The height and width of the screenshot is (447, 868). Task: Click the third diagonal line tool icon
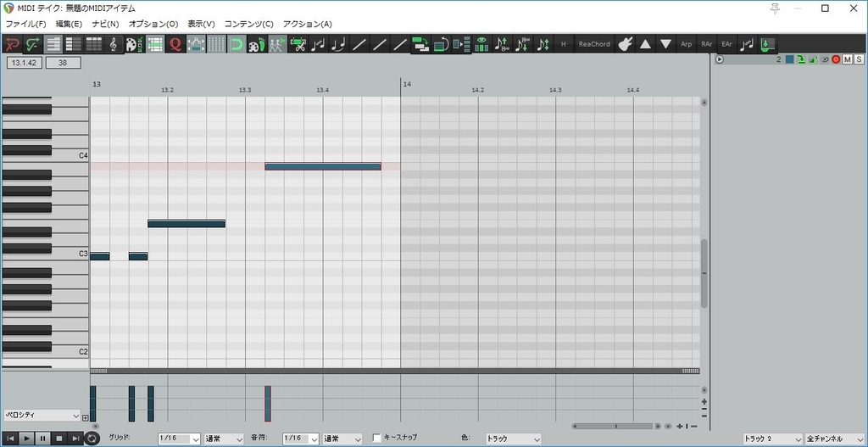[400, 44]
